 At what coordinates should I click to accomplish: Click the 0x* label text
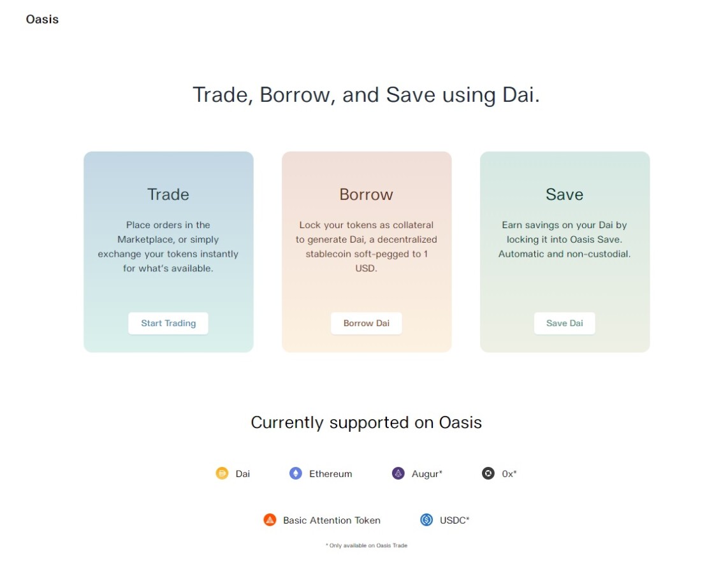(509, 473)
